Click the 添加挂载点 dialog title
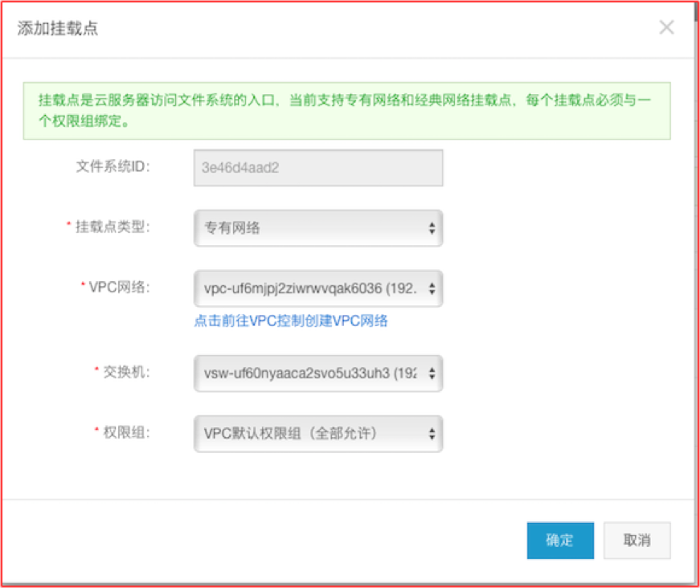Viewport: 700px width, 588px height. point(58,28)
